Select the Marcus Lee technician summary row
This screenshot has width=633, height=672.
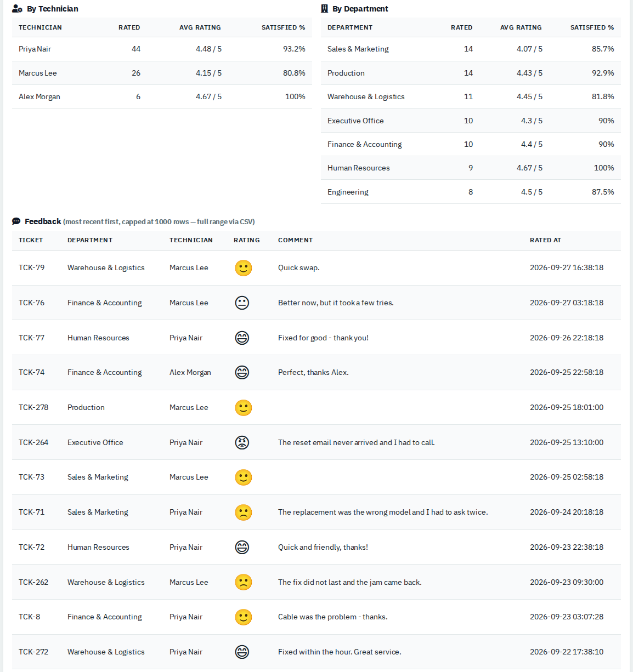[162, 73]
